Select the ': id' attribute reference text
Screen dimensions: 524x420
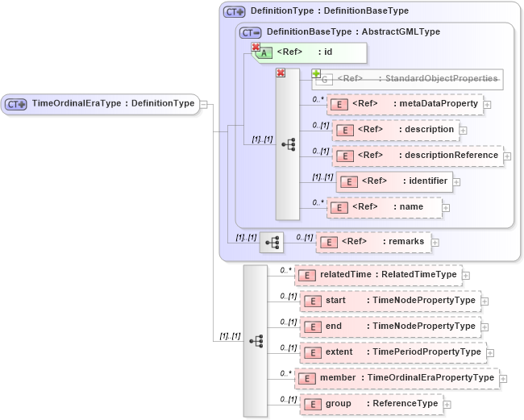[325, 52]
